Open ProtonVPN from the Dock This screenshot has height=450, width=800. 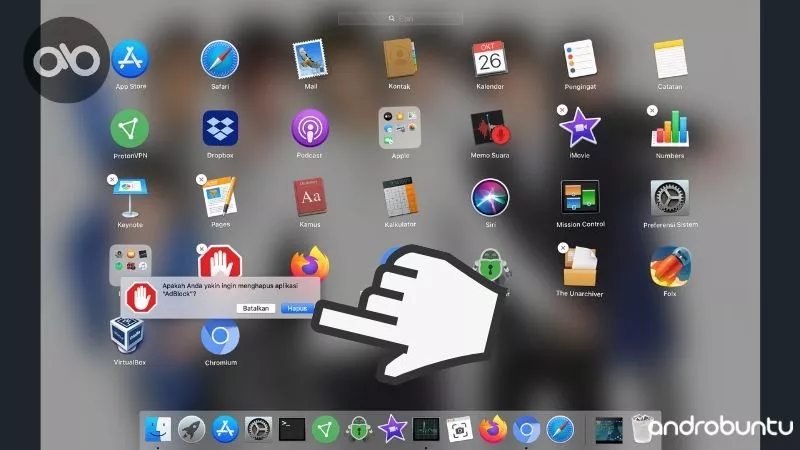[x=326, y=429]
